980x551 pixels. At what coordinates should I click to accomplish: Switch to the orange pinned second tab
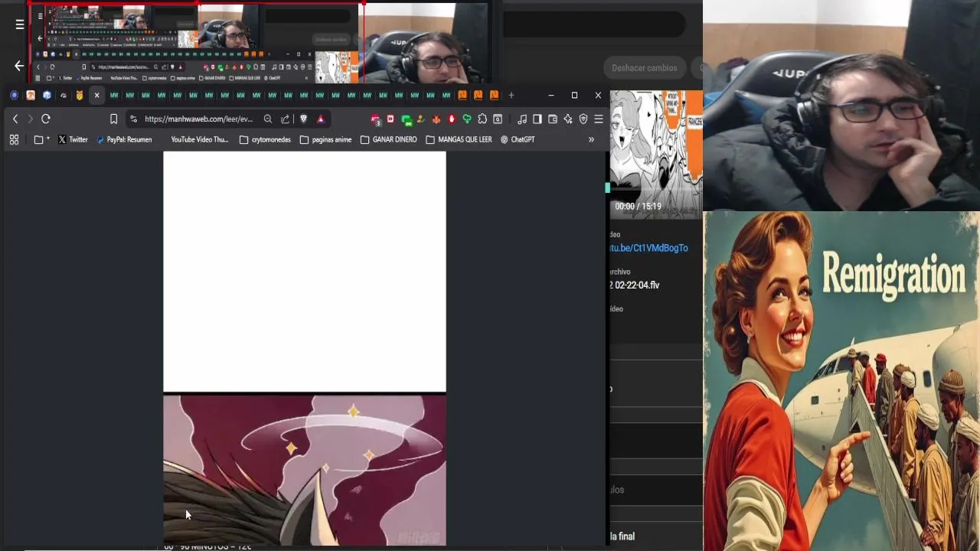click(x=31, y=95)
